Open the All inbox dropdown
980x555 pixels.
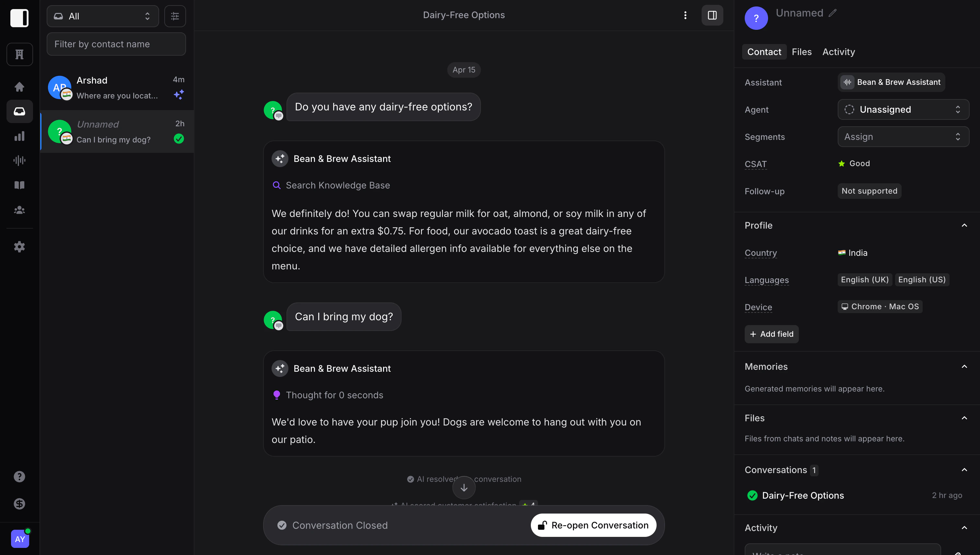(x=102, y=16)
